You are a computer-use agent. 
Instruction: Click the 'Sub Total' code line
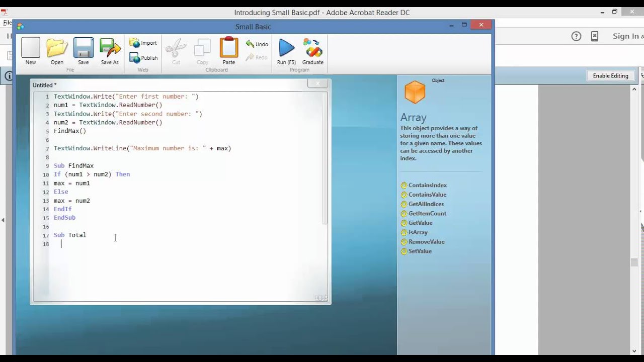[70, 235]
